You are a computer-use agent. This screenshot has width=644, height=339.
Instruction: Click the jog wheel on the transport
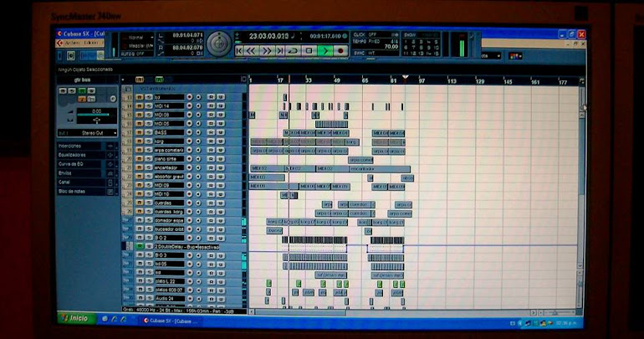click(x=218, y=44)
